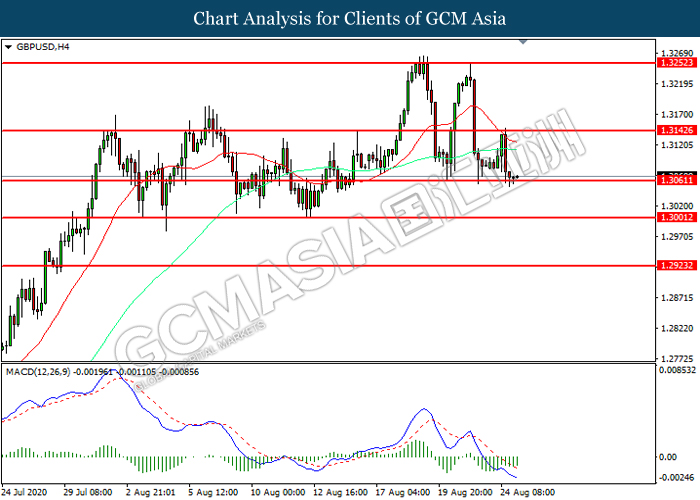700x500 pixels.
Task: Click the 10 Aug 00:00 time label
Action: 278,492
